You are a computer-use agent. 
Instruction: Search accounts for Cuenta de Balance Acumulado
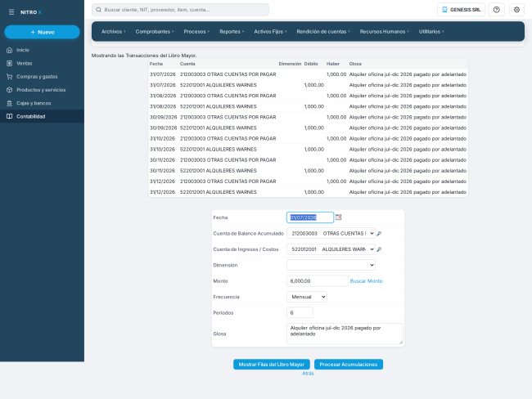(379, 234)
